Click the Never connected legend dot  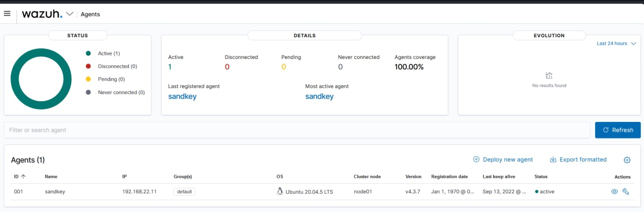click(x=89, y=93)
